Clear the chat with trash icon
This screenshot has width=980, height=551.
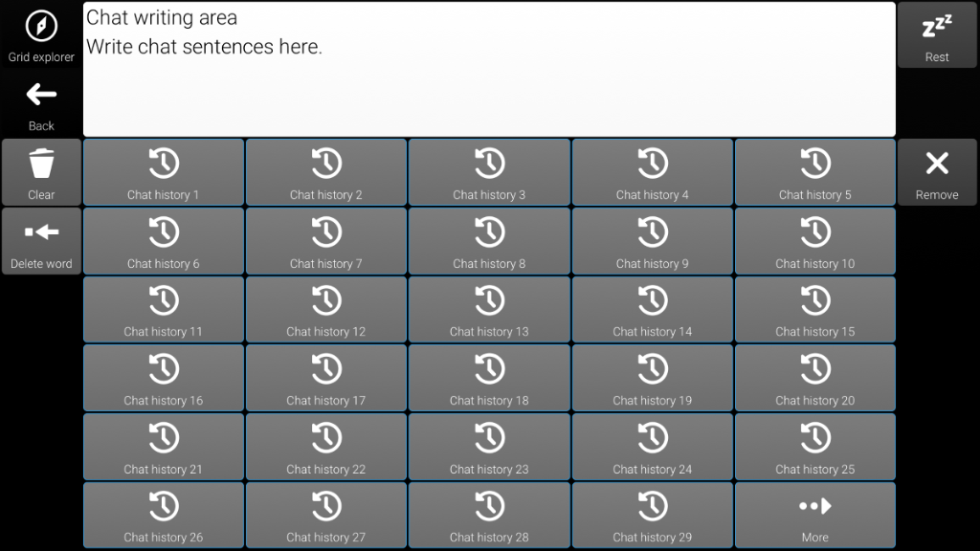(x=41, y=172)
